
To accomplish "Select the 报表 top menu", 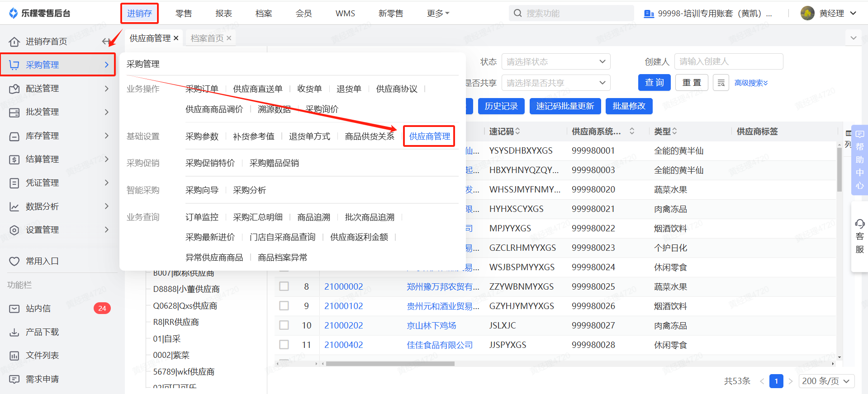I will [224, 14].
